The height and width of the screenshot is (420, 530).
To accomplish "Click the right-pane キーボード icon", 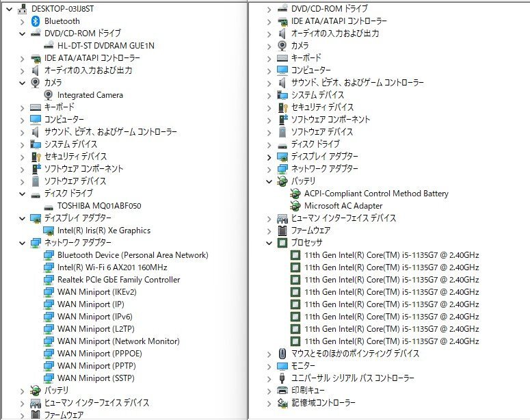I will tap(282, 58).
